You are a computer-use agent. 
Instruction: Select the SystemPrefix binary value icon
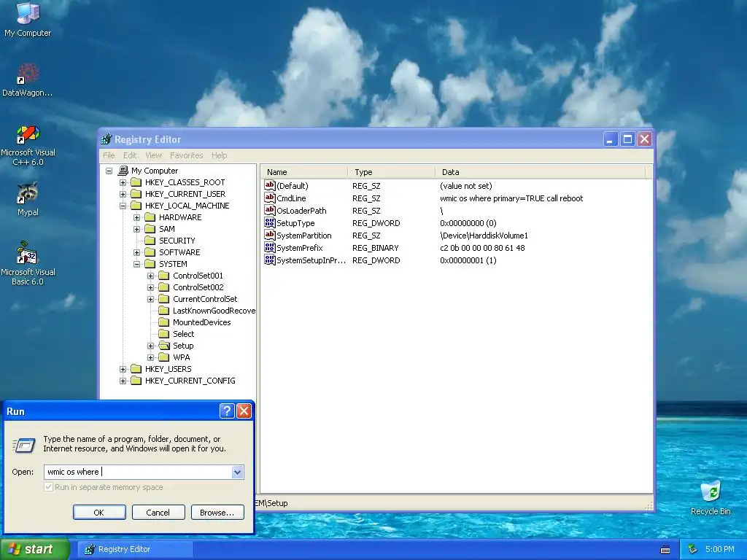pyautogui.click(x=270, y=248)
